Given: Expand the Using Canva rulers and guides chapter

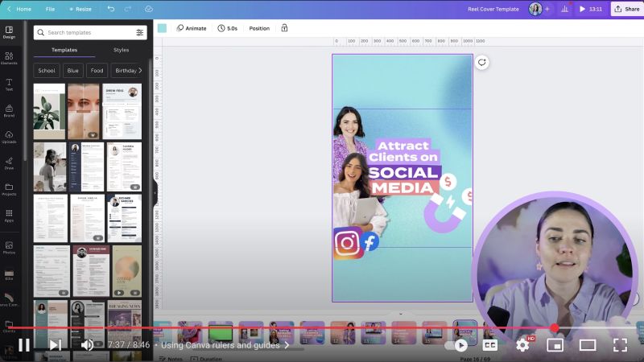Looking at the screenshot, I should (x=225, y=345).
